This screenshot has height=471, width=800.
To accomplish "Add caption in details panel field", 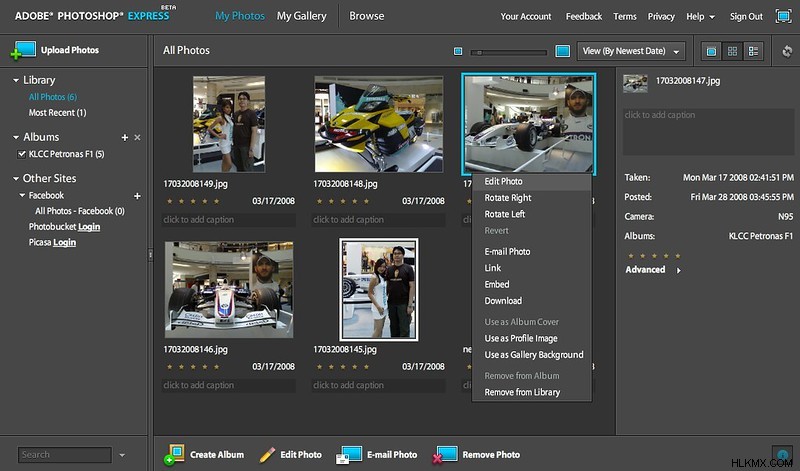I will [x=708, y=132].
